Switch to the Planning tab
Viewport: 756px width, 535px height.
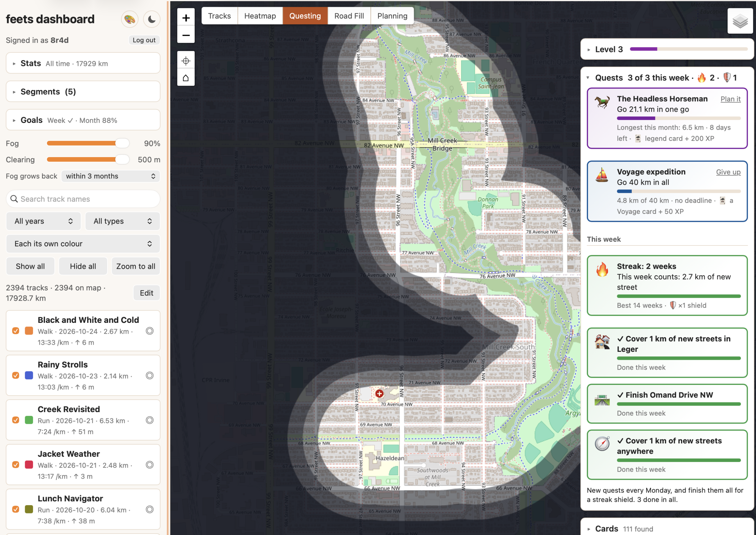[x=392, y=16]
